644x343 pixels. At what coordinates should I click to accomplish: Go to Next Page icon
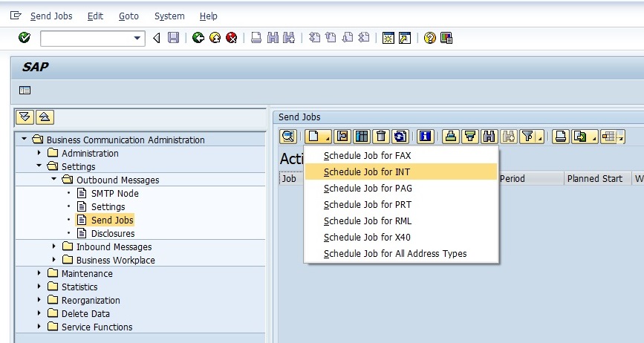tap(348, 38)
